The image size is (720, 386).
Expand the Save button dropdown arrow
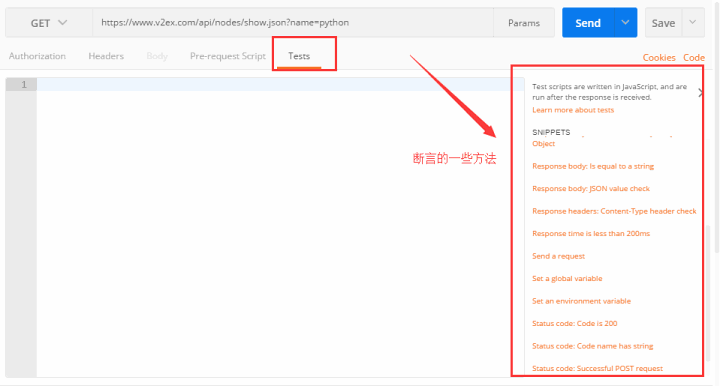(x=693, y=22)
